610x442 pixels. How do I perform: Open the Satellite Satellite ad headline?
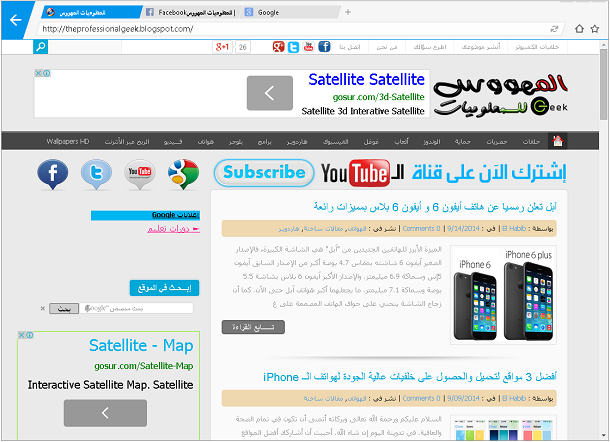pyautogui.click(x=366, y=79)
